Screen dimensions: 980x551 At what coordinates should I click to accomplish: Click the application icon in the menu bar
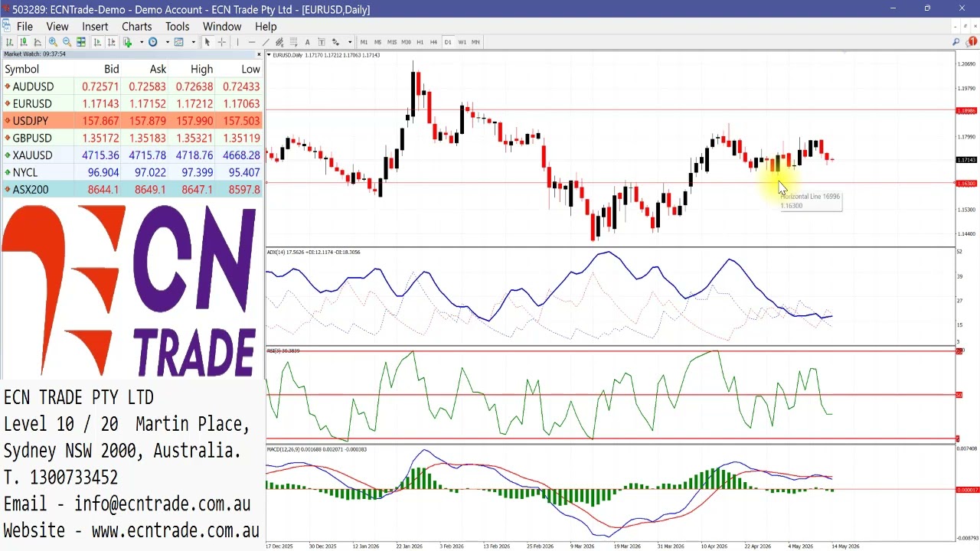pyautogui.click(x=7, y=26)
